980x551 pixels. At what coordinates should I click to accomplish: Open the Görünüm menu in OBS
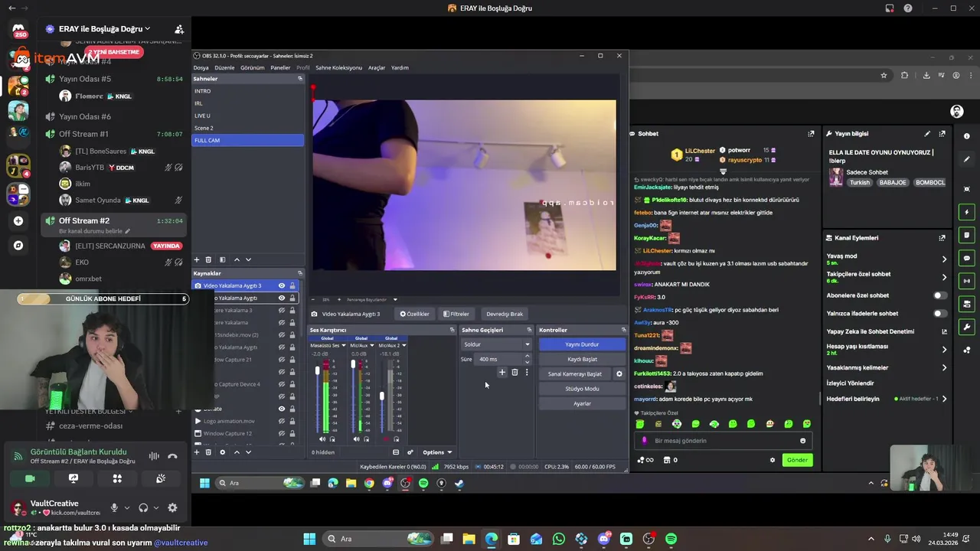click(x=252, y=67)
